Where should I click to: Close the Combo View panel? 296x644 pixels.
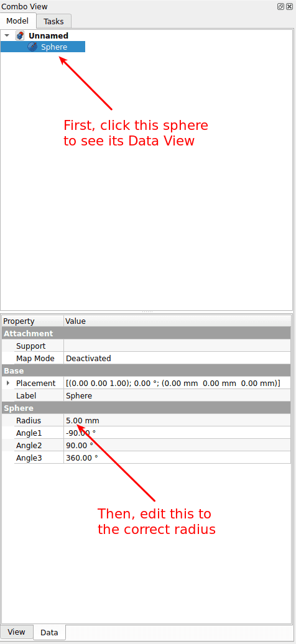(289, 7)
